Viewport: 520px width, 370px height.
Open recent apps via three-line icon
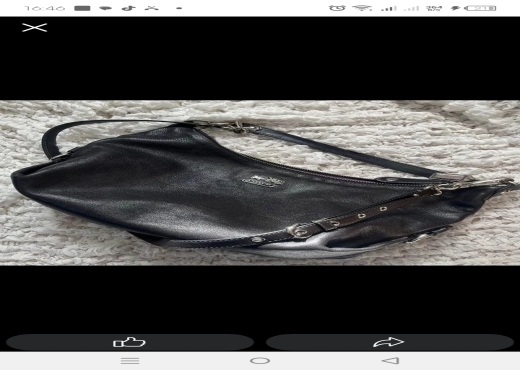click(130, 361)
